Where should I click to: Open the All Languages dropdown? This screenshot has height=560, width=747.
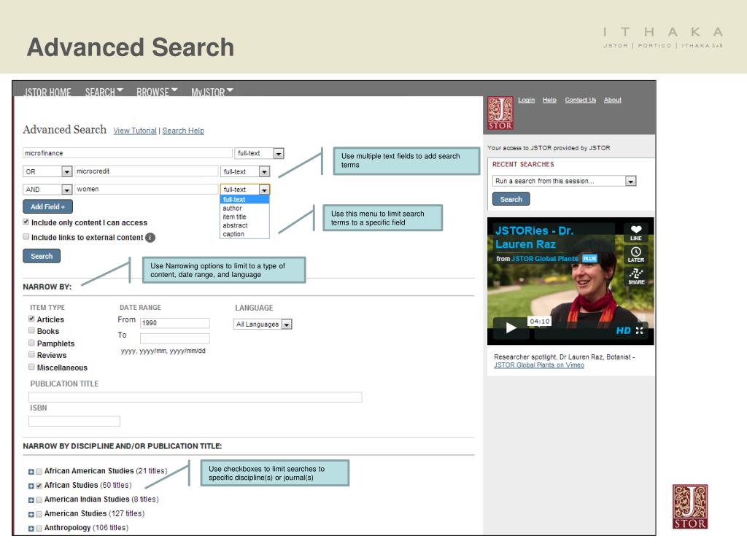pyautogui.click(x=263, y=324)
